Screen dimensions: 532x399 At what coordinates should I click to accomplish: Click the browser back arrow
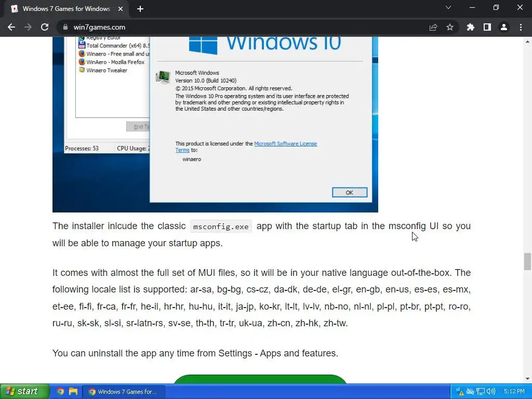coord(11,27)
